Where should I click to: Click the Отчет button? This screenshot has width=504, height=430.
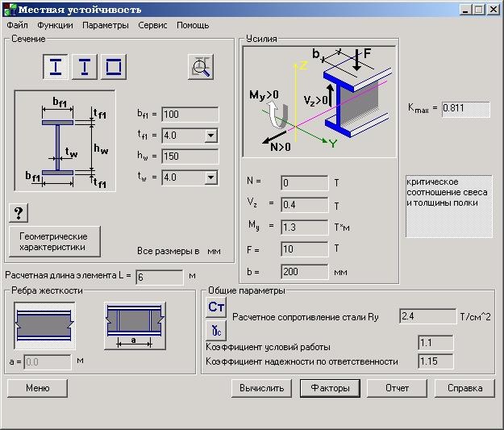click(397, 388)
